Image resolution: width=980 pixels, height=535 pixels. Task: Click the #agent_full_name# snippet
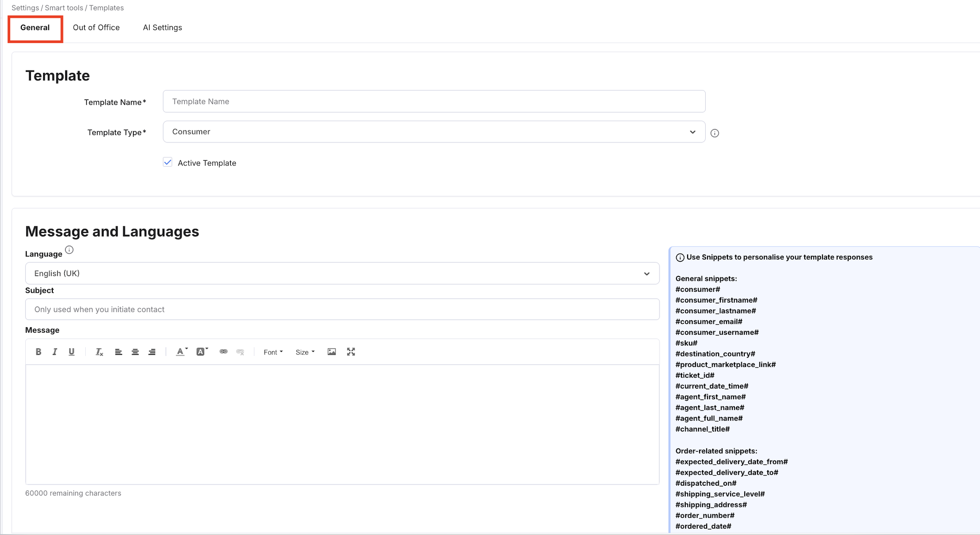[x=709, y=418]
